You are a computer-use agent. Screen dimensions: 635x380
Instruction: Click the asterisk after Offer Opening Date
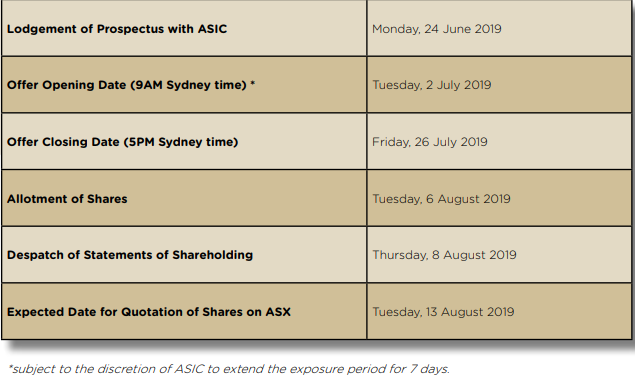(252, 83)
